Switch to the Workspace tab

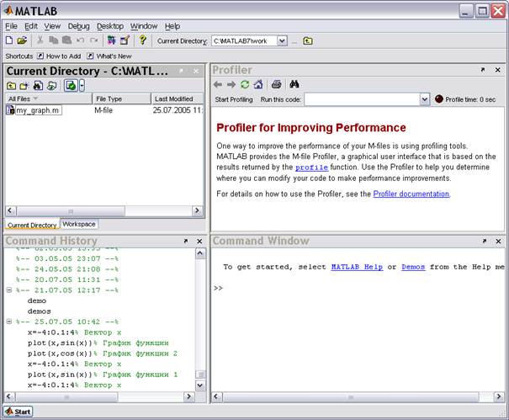click(x=79, y=224)
